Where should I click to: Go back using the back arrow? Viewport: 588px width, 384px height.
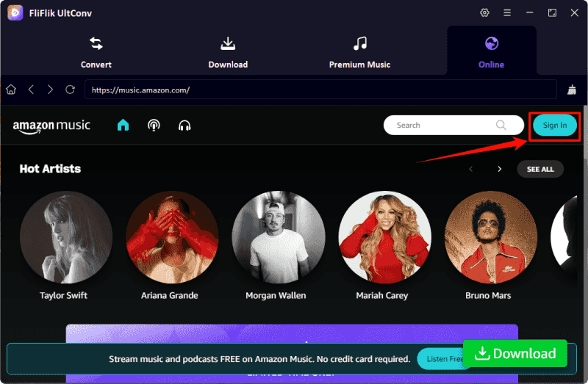[31, 90]
